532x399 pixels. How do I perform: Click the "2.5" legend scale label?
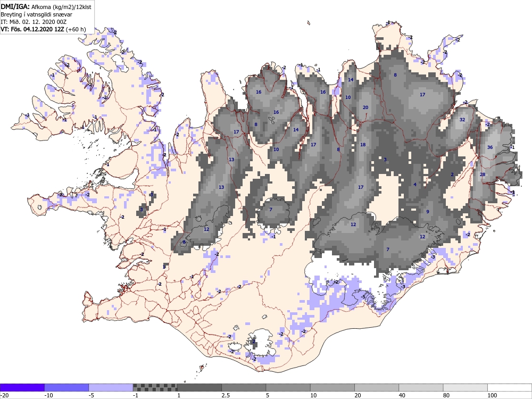(226, 395)
